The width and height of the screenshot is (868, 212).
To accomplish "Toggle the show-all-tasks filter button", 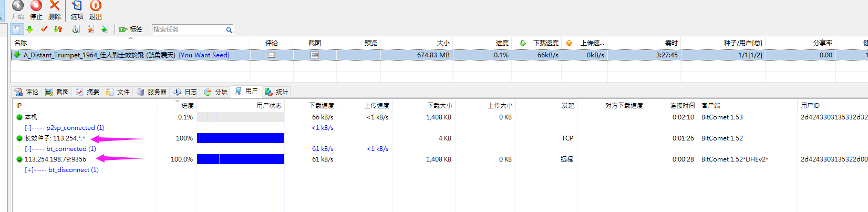I will (17, 29).
